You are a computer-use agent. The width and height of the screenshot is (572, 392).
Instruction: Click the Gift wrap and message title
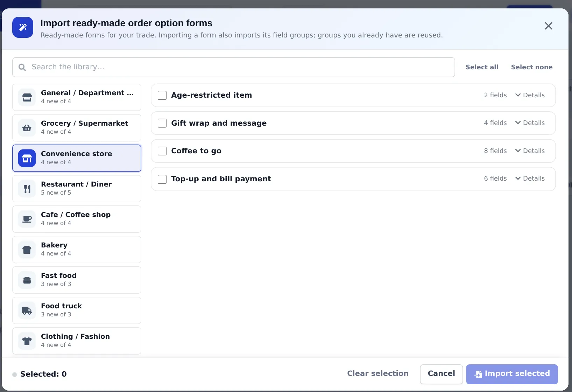[219, 123]
